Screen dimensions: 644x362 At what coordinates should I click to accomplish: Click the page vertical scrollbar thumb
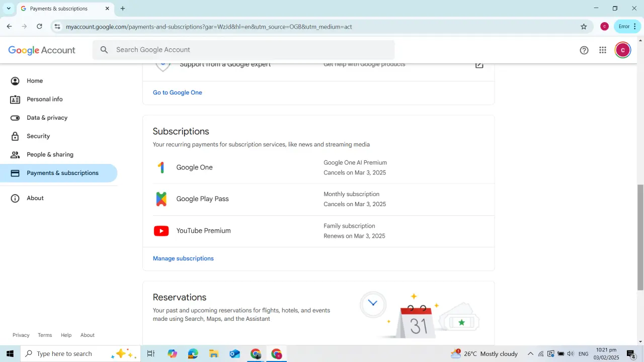coord(640,237)
